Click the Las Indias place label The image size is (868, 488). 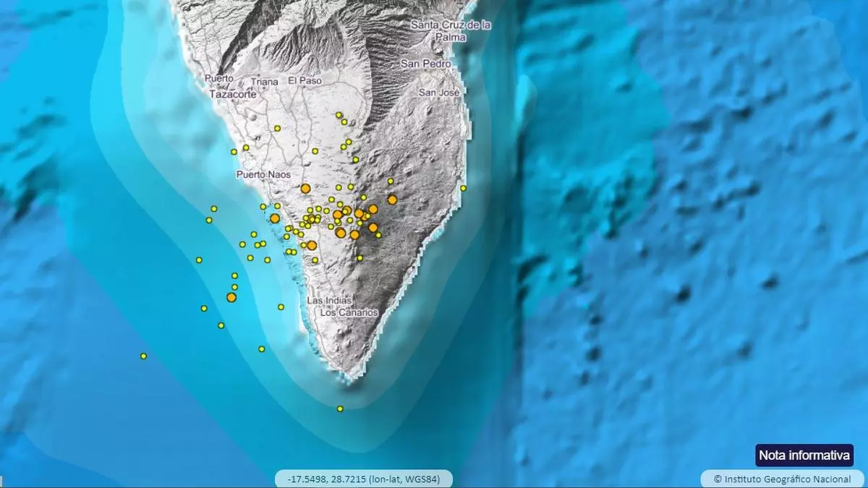[x=329, y=300]
